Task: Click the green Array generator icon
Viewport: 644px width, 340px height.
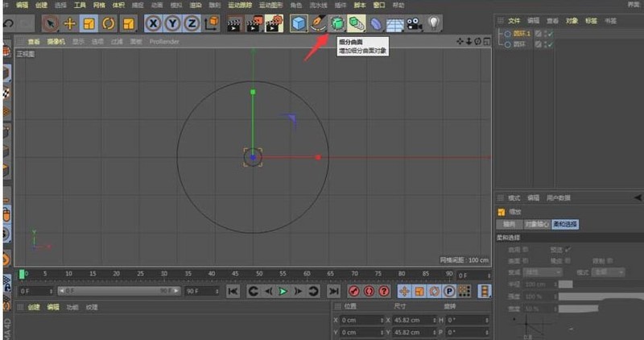Action: [x=356, y=23]
